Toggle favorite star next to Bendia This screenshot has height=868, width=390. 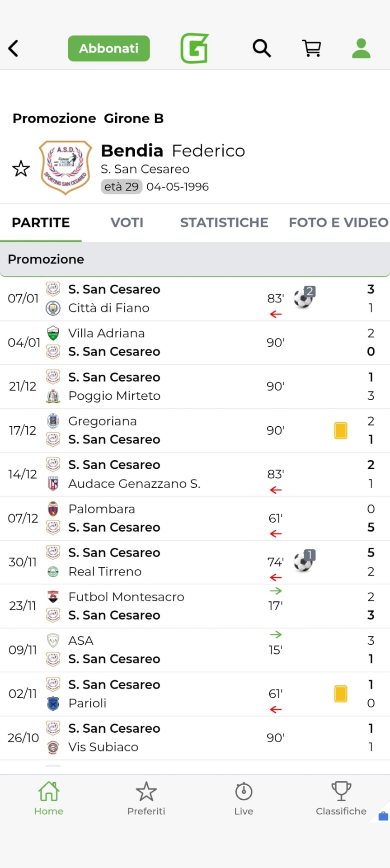point(21,169)
